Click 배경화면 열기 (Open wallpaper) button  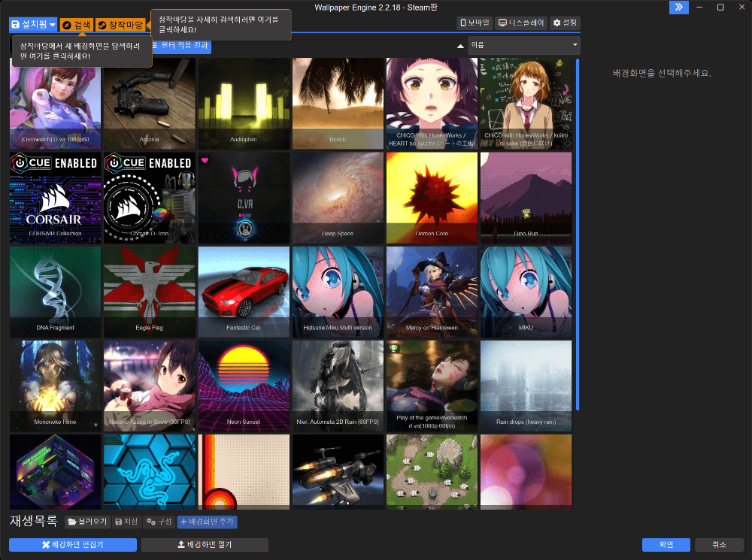[x=205, y=545]
